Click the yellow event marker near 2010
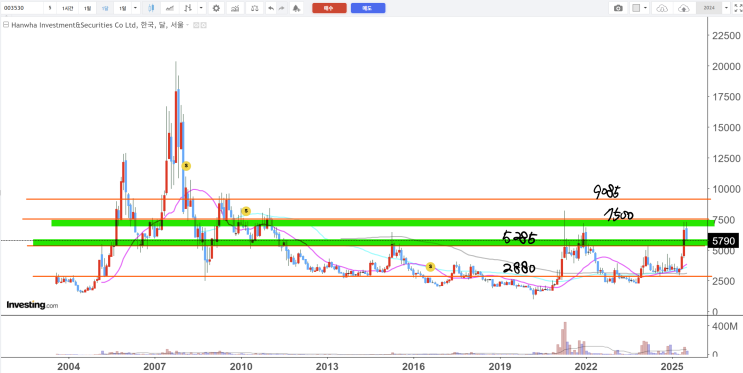The width and height of the screenshot is (743, 373). click(245, 211)
